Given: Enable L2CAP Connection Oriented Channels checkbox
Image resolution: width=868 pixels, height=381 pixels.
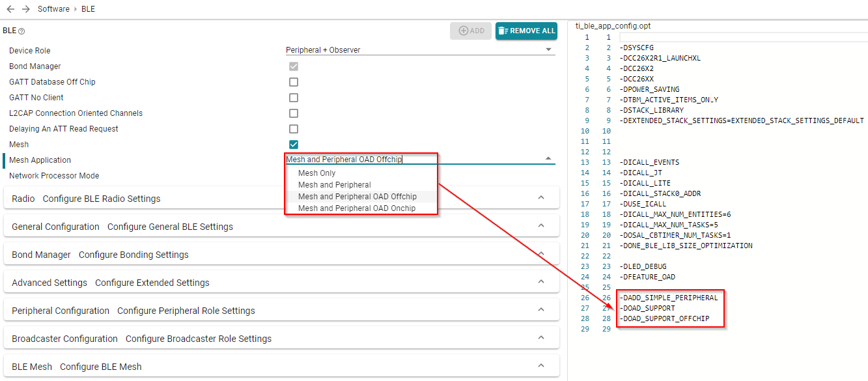Looking at the screenshot, I should pyautogui.click(x=294, y=113).
